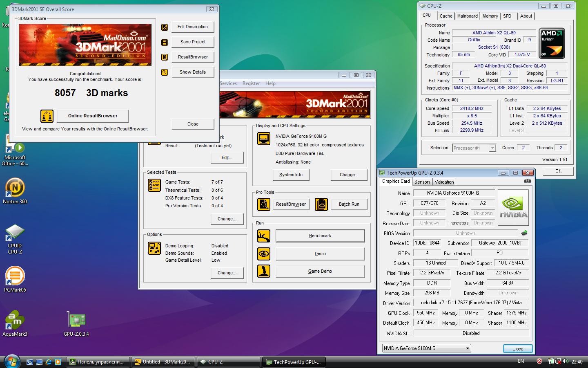Click the Pro Tools ResultBrowser magnifier icon
Viewport: 588px width, 368px height.
tap(264, 204)
